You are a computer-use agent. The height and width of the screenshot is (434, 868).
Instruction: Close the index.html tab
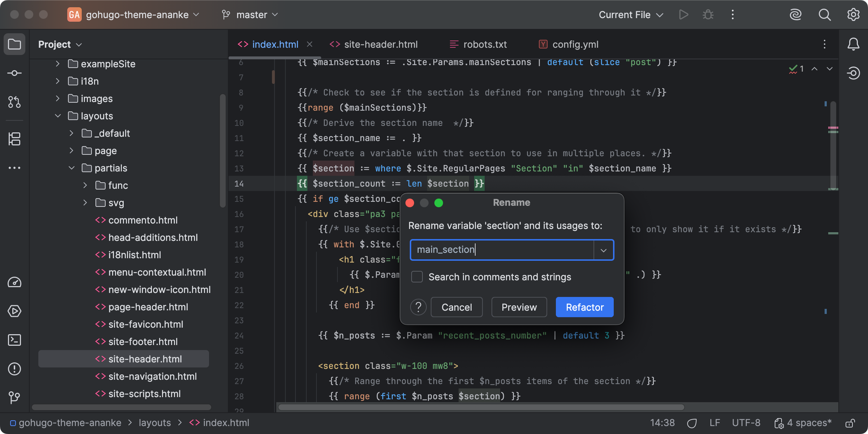pos(310,44)
